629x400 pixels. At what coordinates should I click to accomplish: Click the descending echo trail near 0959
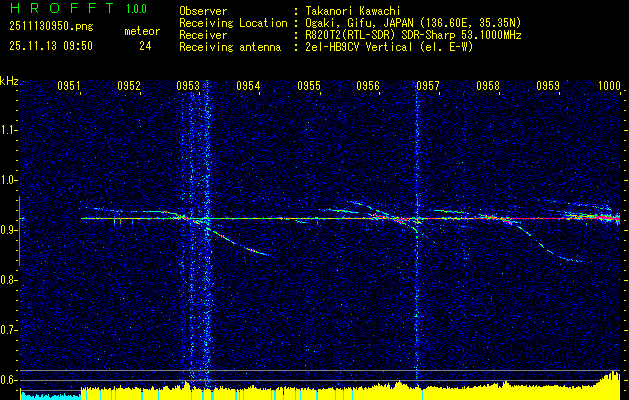(548, 243)
